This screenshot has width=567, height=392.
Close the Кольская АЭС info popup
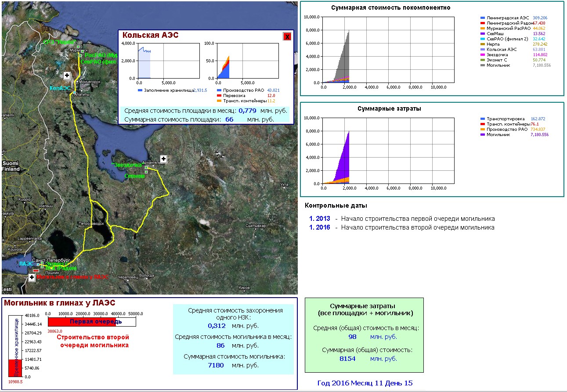287,36
